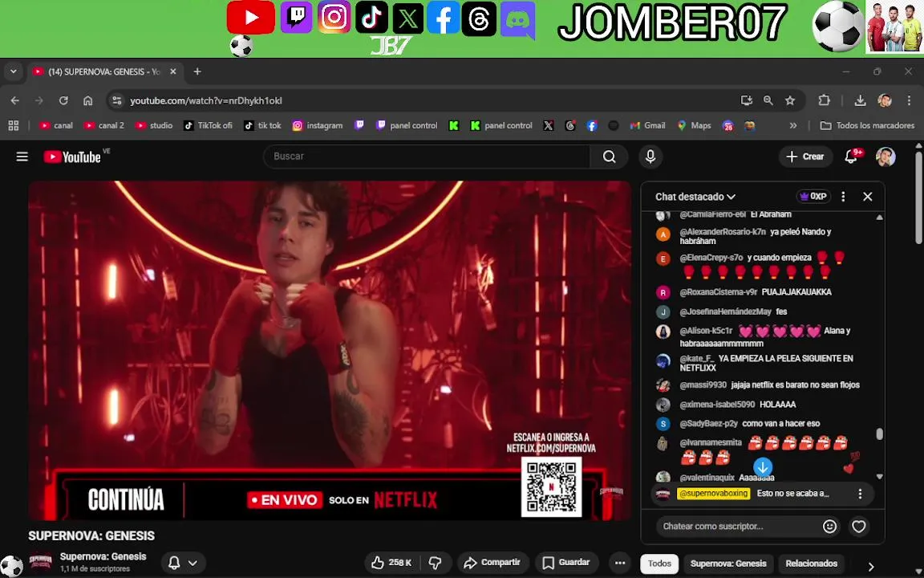Open the emoji picker in chat
Viewport: 924px width, 578px height.
tap(829, 526)
